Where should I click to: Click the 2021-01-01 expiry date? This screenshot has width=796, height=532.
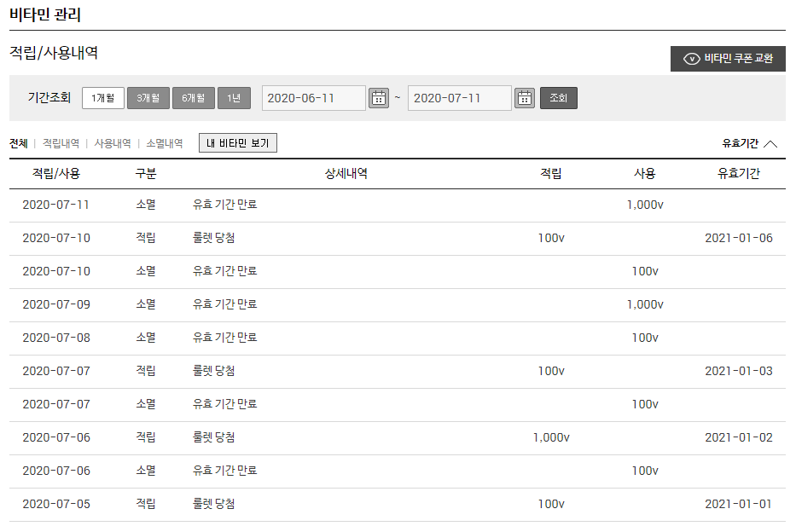738,504
